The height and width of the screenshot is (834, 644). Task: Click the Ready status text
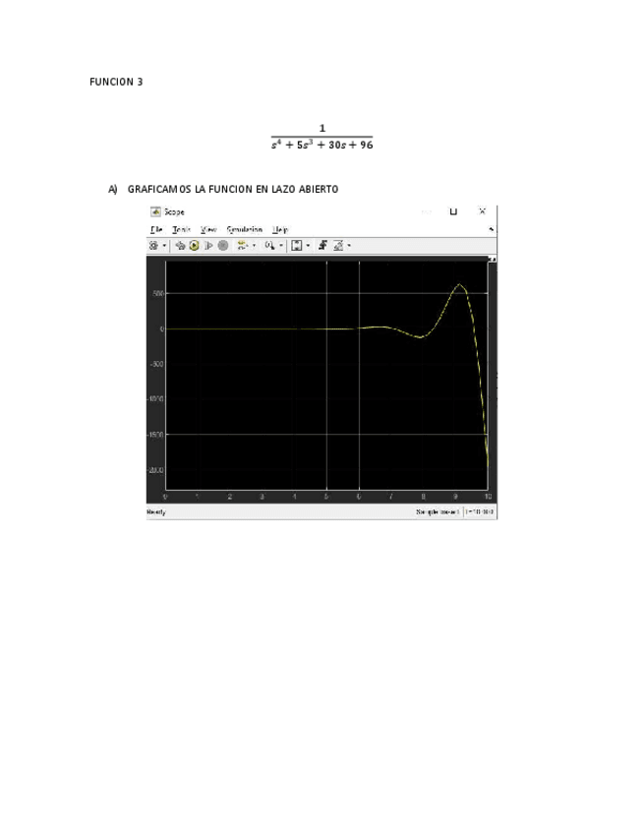pyautogui.click(x=156, y=512)
